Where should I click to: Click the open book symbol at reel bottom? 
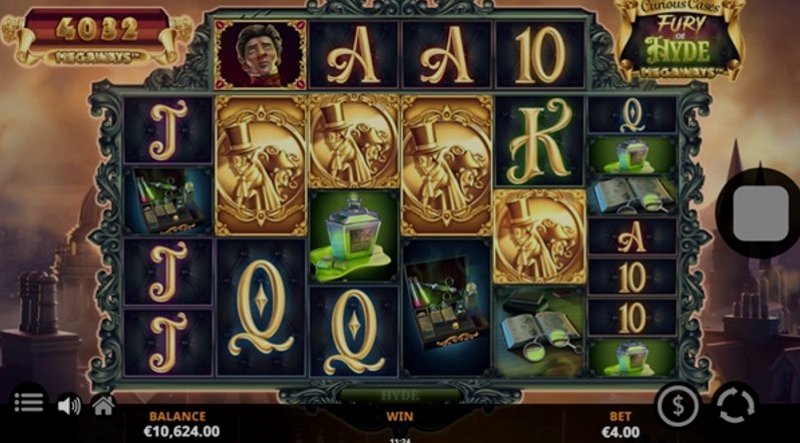coord(539,333)
